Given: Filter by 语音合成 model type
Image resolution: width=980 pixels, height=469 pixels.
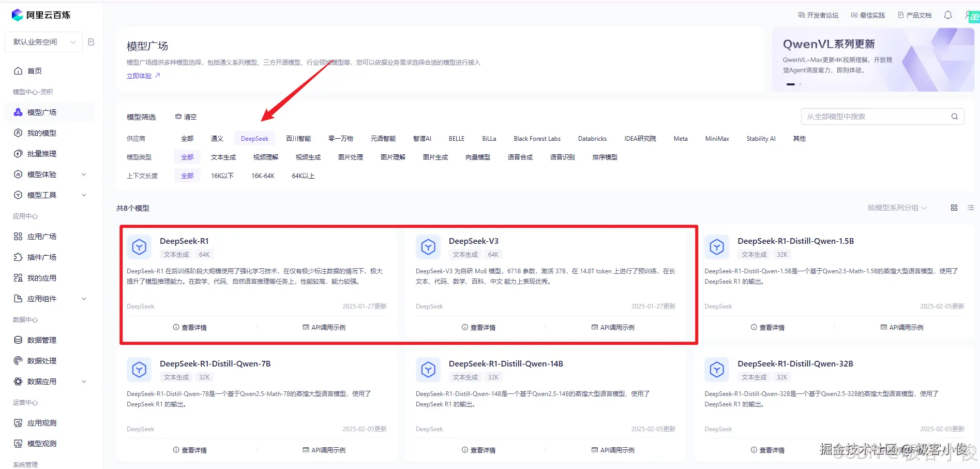Looking at the screenshot, I should coord(520,157).
